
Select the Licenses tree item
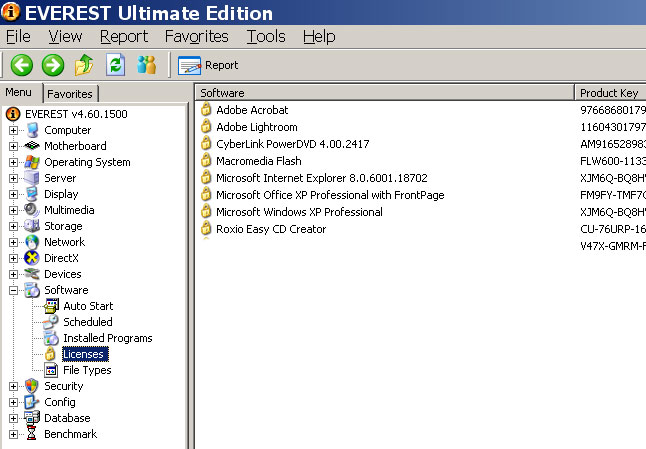(x=85, y=354)
